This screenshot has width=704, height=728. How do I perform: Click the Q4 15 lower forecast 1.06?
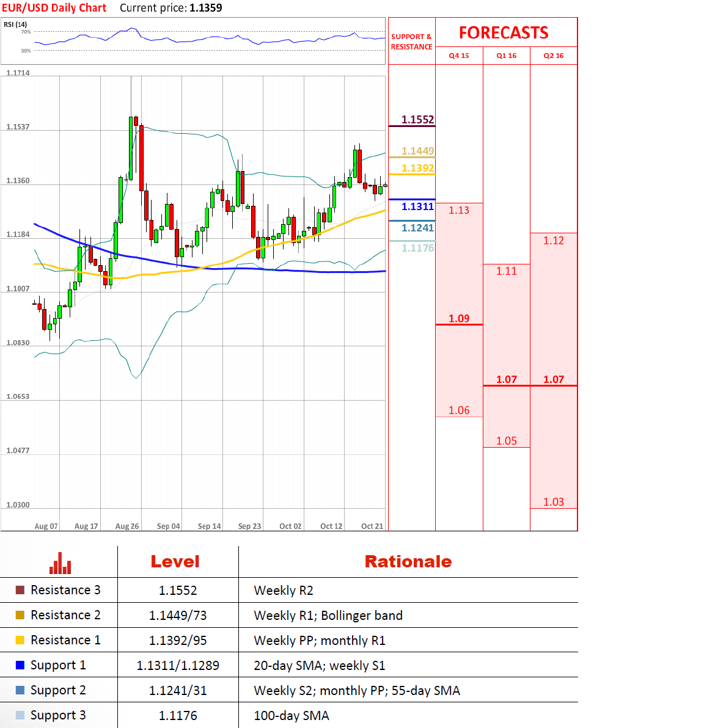[459, 410]
